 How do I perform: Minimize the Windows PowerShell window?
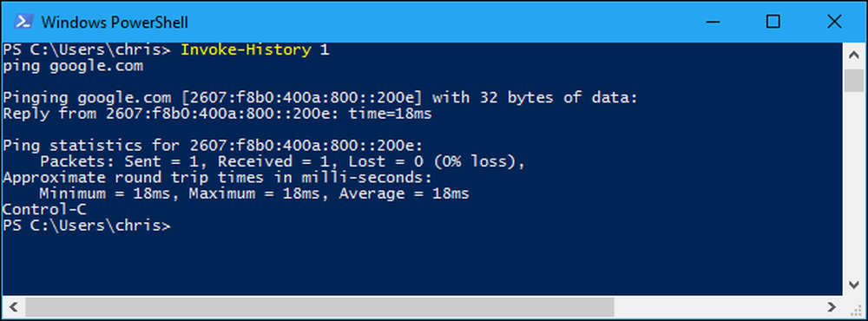(x=712, y=22)
